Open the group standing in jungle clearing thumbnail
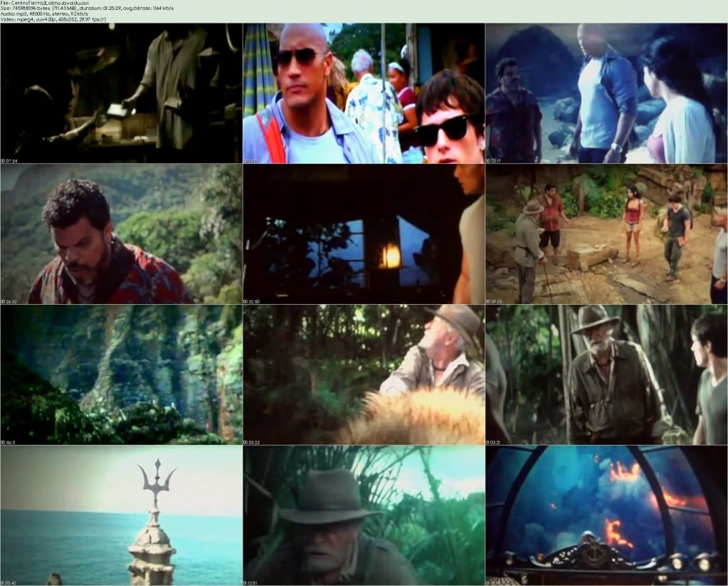This screenshot has width=728, height=586. 606,234
